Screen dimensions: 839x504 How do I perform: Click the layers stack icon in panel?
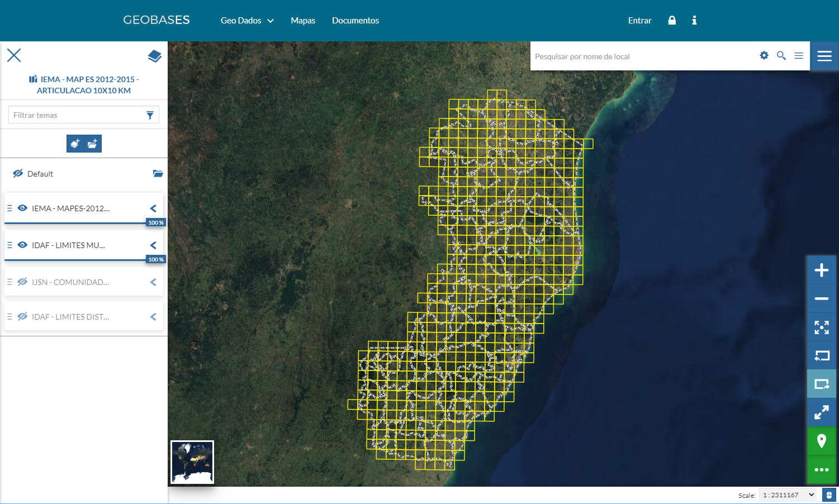pyautogui.click(x=154, y=56)
